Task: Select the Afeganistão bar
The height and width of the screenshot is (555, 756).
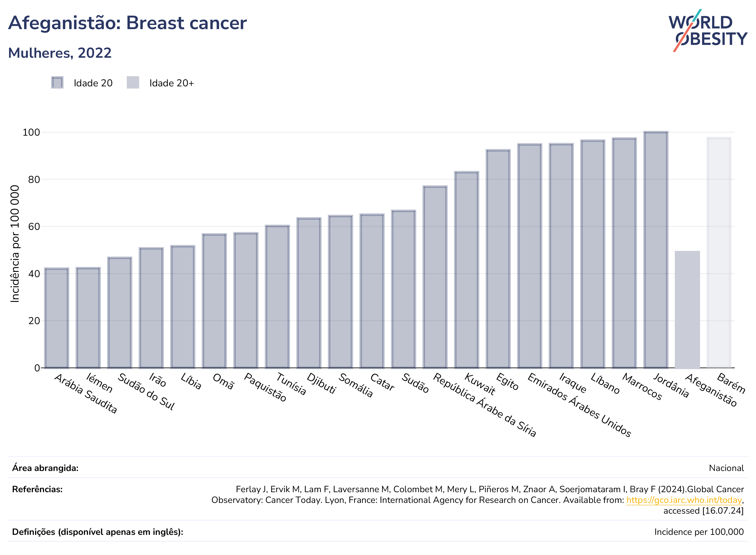Action: (687, 309)
